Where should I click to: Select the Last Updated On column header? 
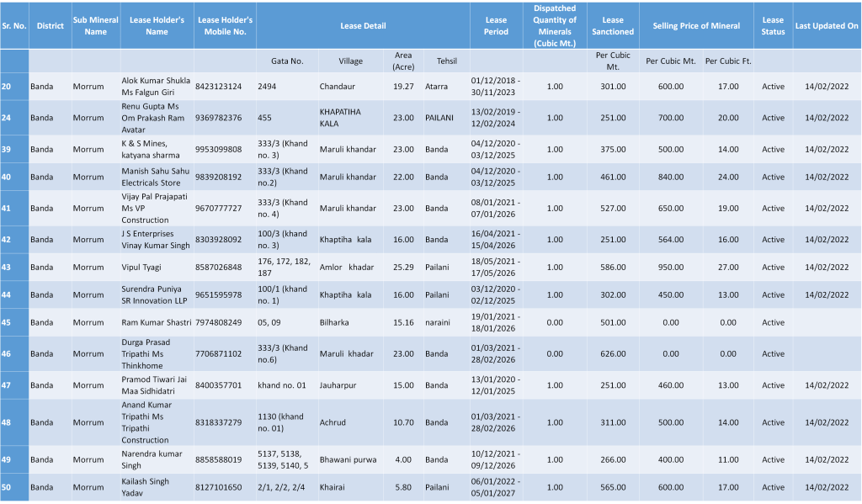point(827,26)
